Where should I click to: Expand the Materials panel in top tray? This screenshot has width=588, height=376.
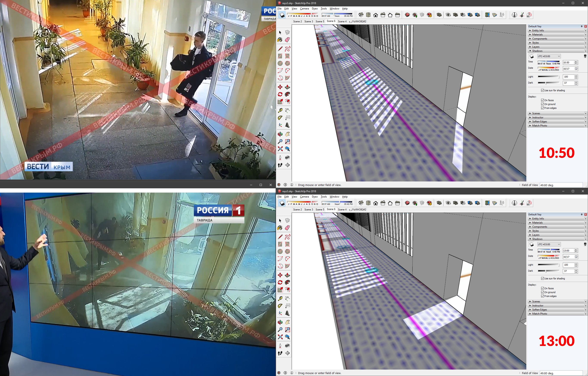point(537,35)
